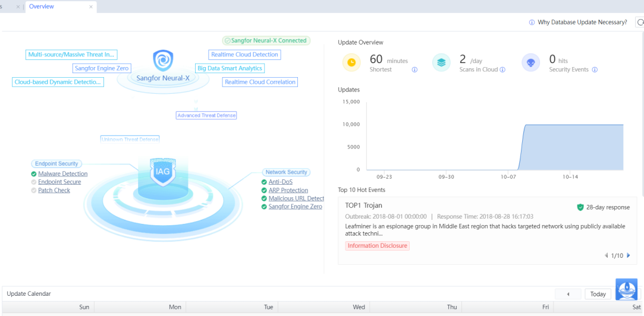Click the refresh icon at top right

coord(640,23)
